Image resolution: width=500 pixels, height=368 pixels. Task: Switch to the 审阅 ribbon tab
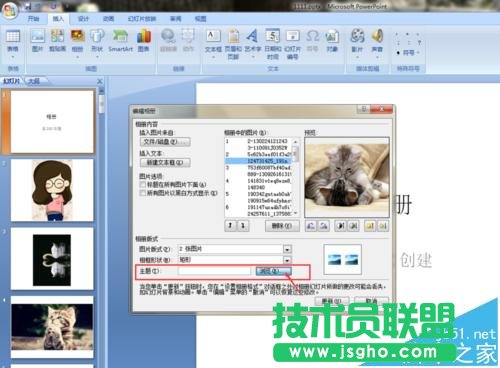pos(175,19)
